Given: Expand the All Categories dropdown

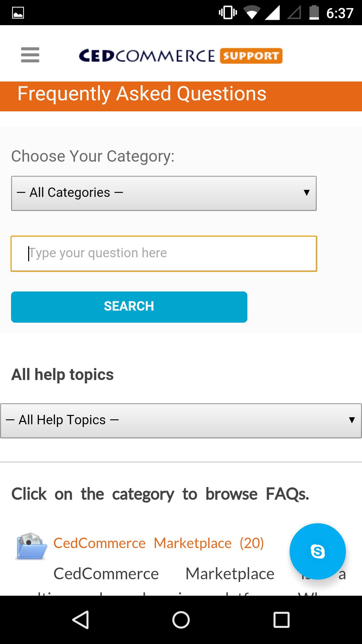Looking at the screenshot, I should click(164, 193).
